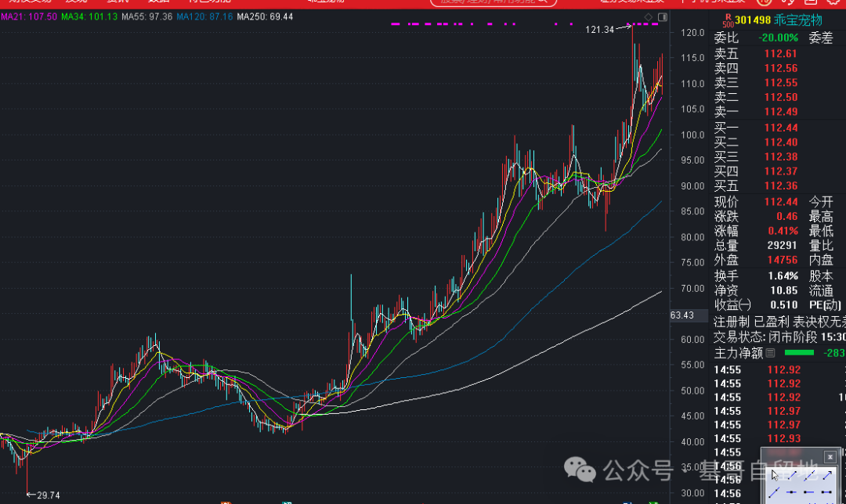Select the 卖三 price 112.55

781,82
